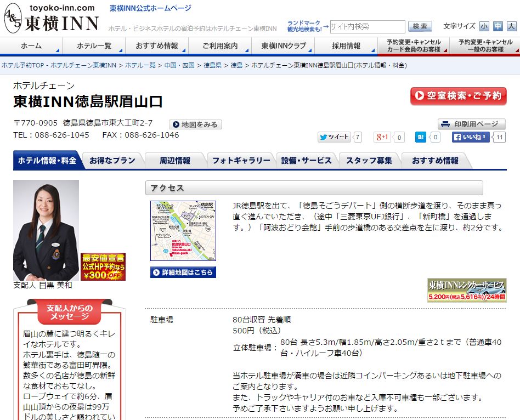Click the access map thumbnail

point(183,231)
